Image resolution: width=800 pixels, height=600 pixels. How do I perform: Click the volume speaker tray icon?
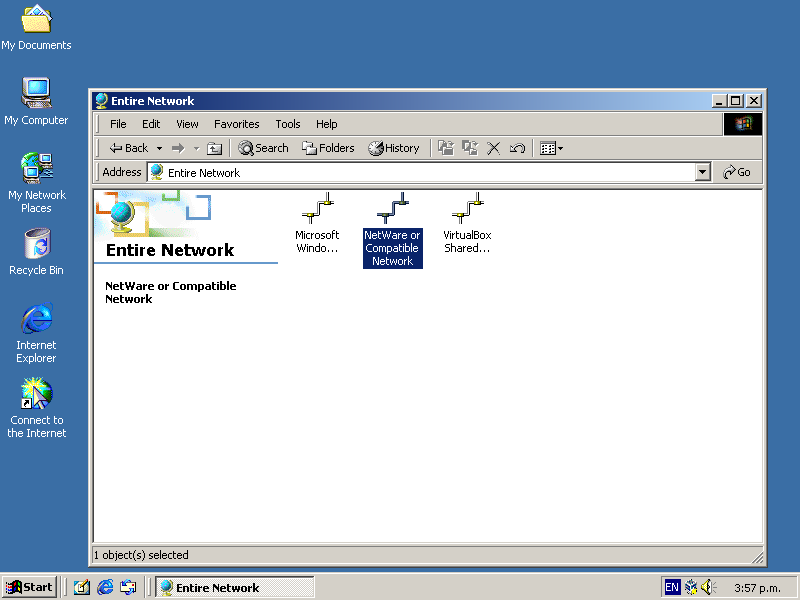pyautogui.click(x=709, y=588)
